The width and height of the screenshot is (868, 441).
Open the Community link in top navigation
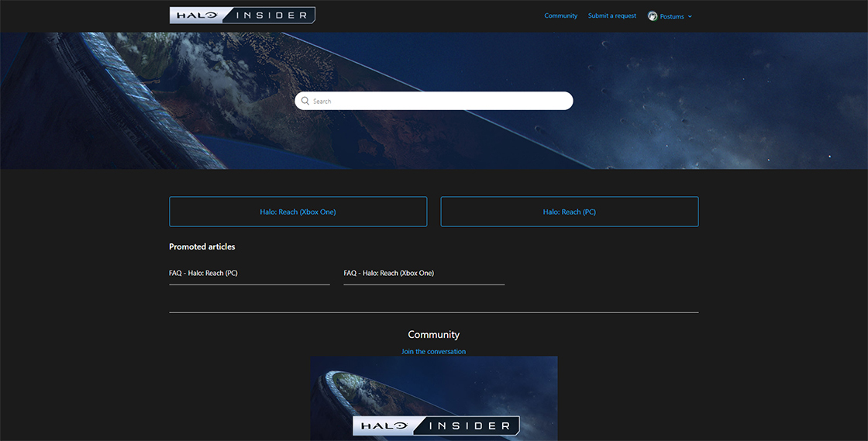tap(560, 16)
